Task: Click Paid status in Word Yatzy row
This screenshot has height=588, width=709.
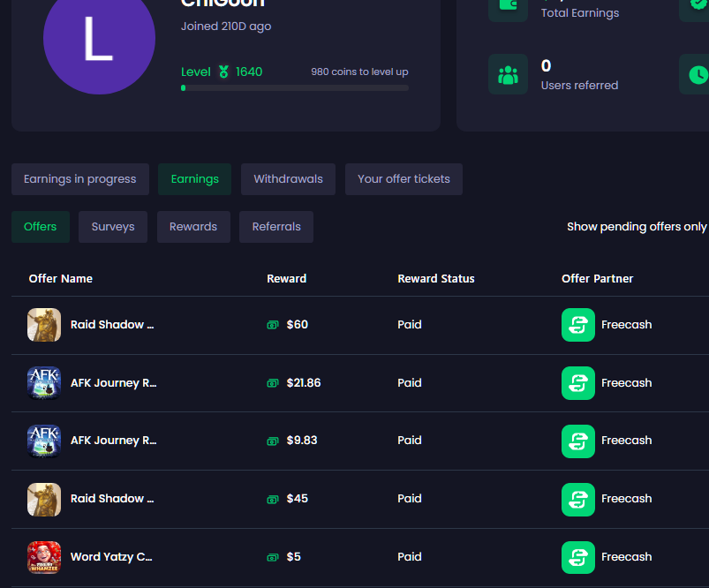Action: pyautogui.click(x=410, y=557)
